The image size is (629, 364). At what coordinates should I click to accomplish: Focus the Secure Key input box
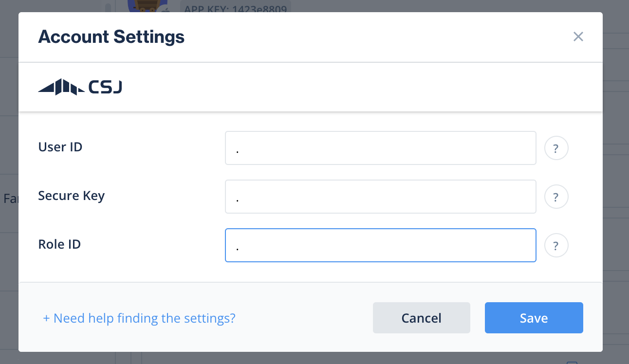pyautogui.click(x=380, y=196)
